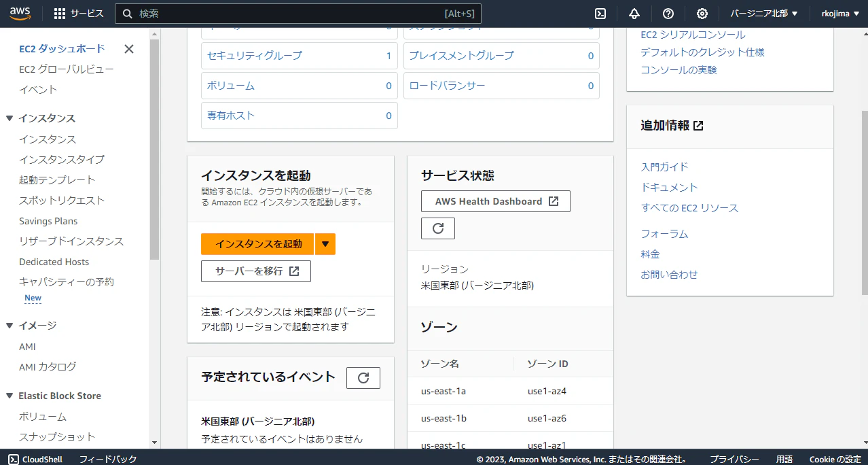Collapse the インスタンス sidebar section
This screenshot has width=868, height=465.
[10, 118]
